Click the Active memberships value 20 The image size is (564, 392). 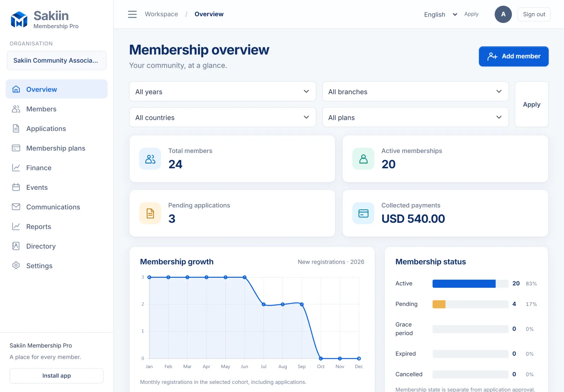(388, 164)
